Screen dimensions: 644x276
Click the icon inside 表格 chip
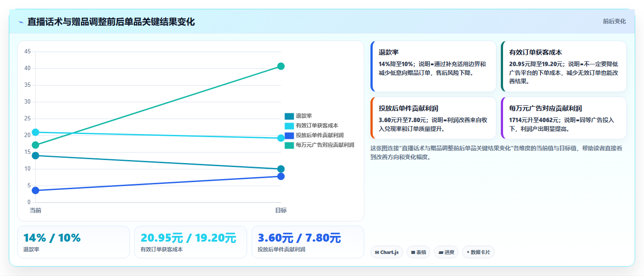point(413,253)
